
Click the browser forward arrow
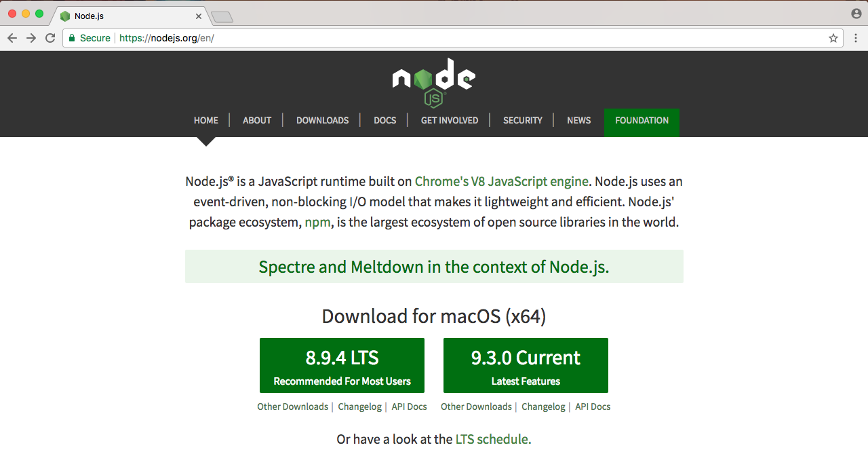pyautogui.click(x=31, y=38)
